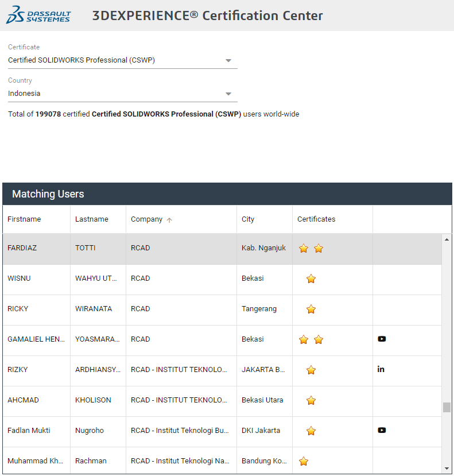Select the JAKARTA B... city cell
The height and width of the screenshot is (476, 454).
pyautogui.click(x=265, y=370)
